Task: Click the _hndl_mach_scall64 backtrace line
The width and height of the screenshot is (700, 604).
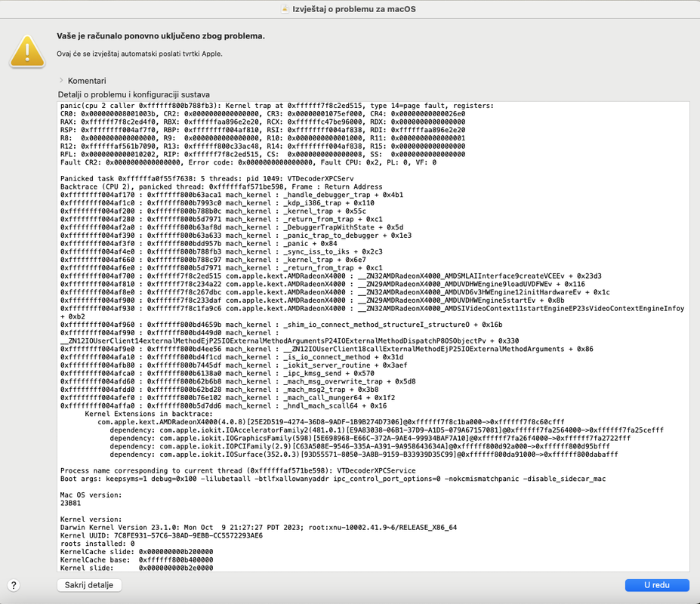Action: 224,405
